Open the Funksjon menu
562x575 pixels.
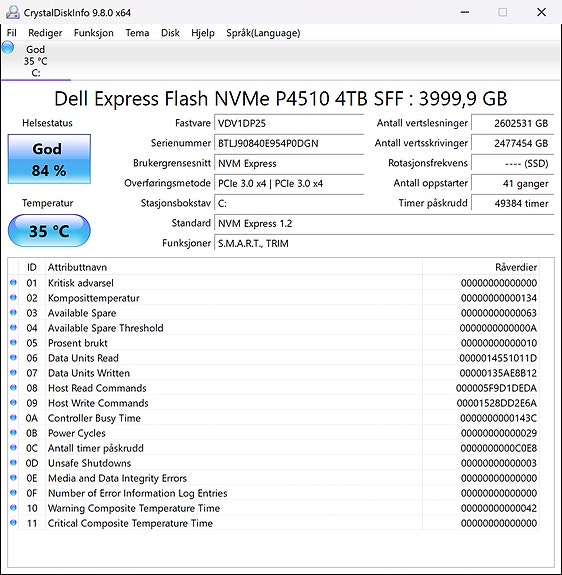[93, 33]
